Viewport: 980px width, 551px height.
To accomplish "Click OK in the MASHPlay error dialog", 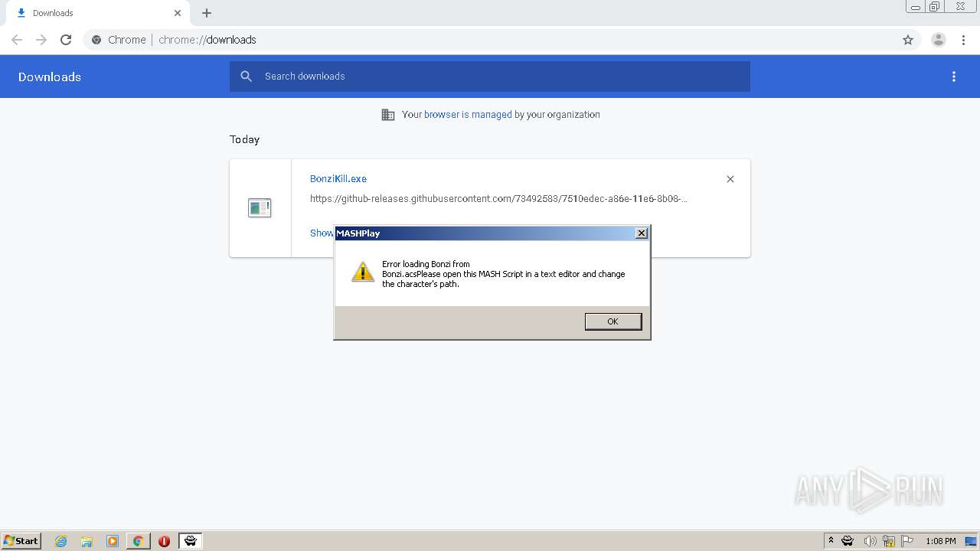I will pyautogui.click(x=612, y=321).
